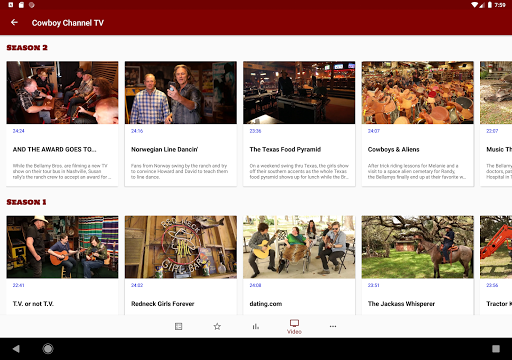Tap the Android home circle button
The width and height of the screenshot is (512, 360).
[x=48, y=349]
